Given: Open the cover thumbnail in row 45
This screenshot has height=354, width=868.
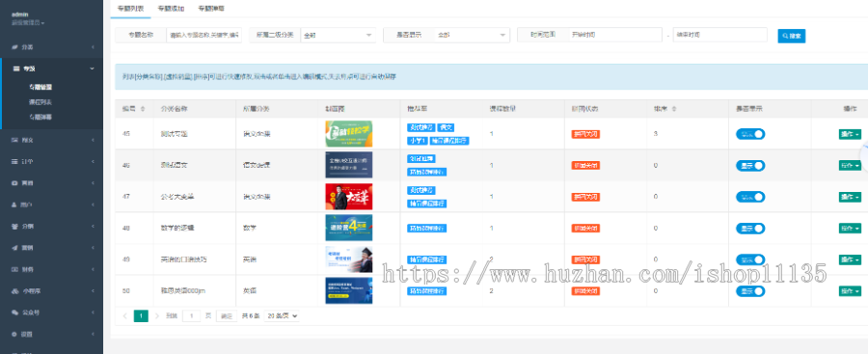Looking at the screenshot, I should coord(349,134).
